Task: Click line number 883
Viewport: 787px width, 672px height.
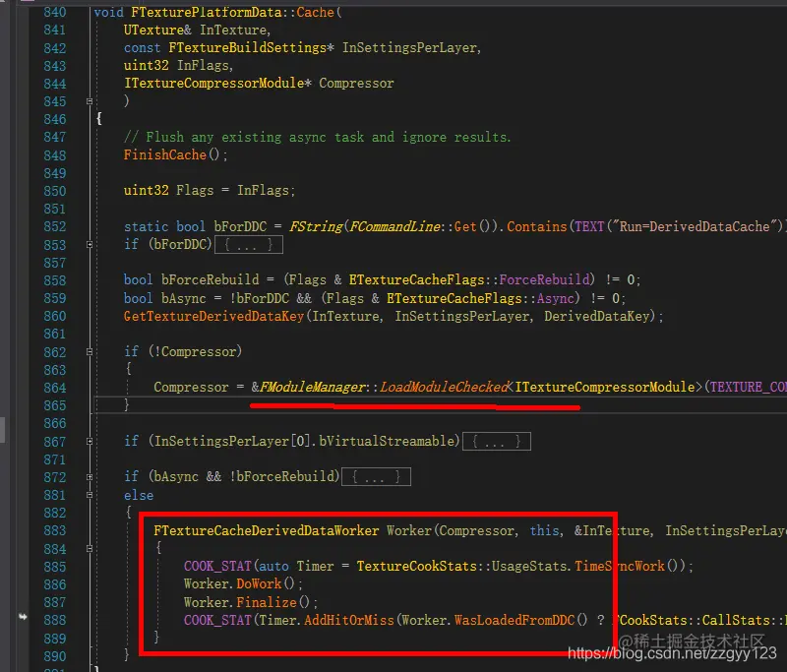Action: coord(55,531)
